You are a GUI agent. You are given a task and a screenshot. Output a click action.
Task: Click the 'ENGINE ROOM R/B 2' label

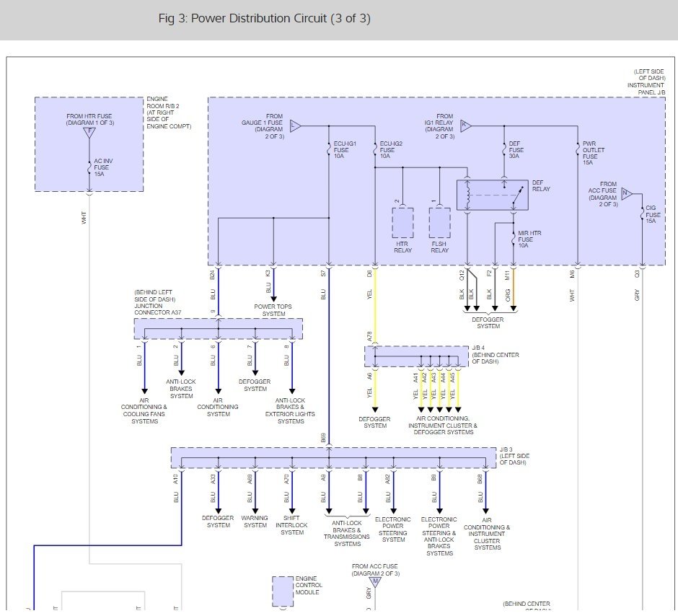click(162, 102)
